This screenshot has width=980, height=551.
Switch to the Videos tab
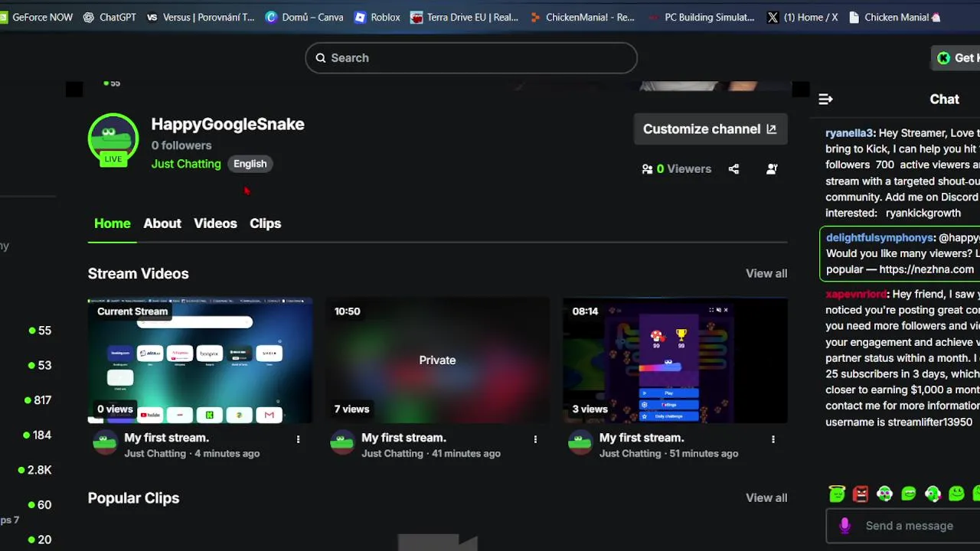click(x=215, y=223)
